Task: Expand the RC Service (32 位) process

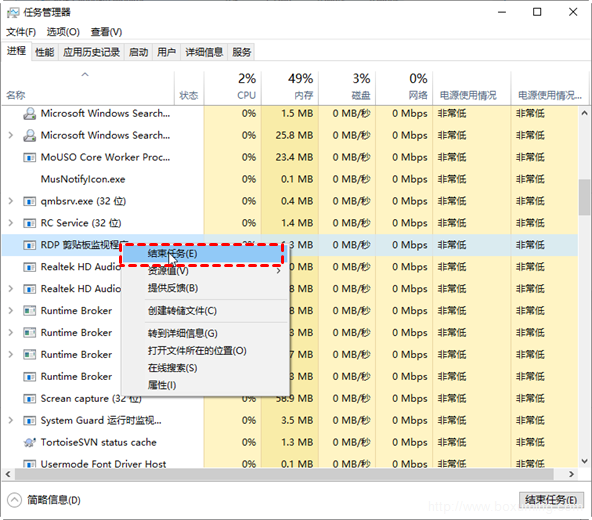Action: pyautogui.click(x=11, y=223)
